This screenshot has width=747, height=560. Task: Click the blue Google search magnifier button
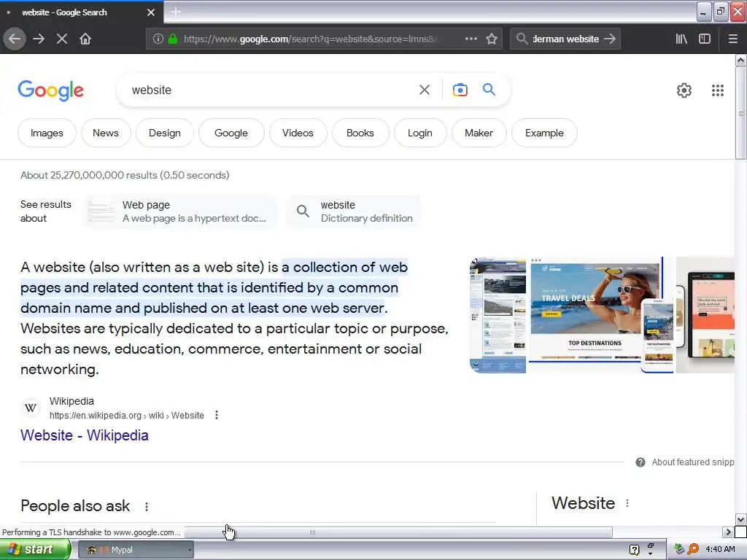click(x=489, y=89)
